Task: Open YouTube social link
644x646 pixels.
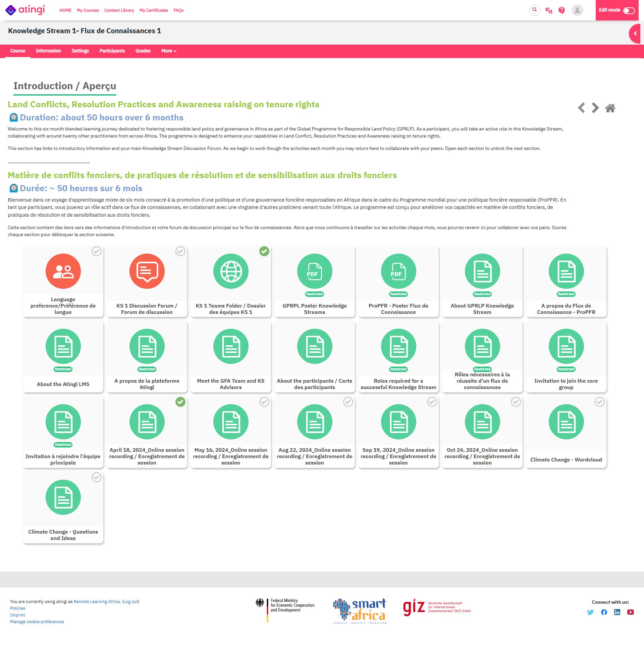Action: 631,612
